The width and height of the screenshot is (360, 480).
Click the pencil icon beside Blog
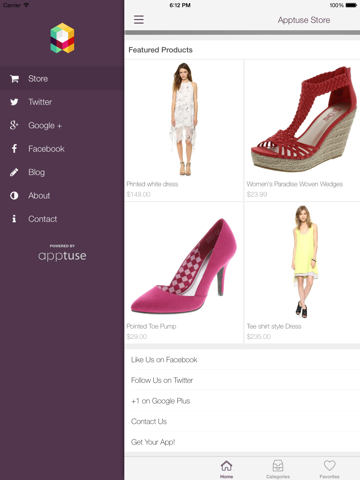[x=14, y=172]
